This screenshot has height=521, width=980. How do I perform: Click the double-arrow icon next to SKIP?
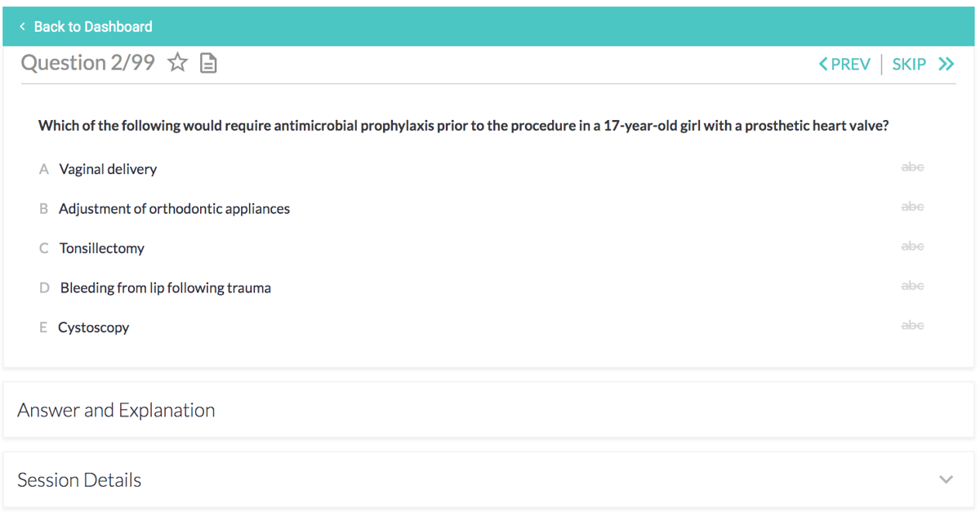tap(947, 63)
